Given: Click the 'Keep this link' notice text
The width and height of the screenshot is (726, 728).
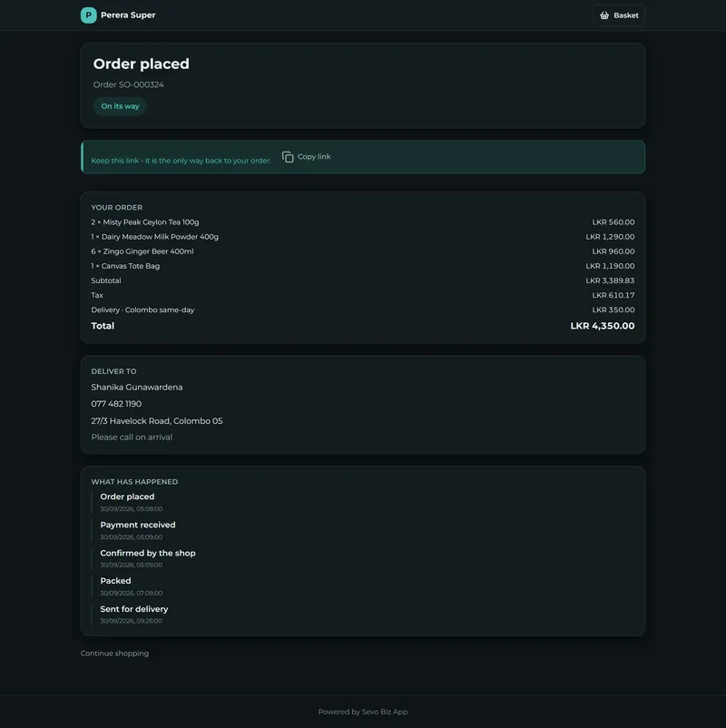Looking at the screenshot, I should (x=181, y=161).
